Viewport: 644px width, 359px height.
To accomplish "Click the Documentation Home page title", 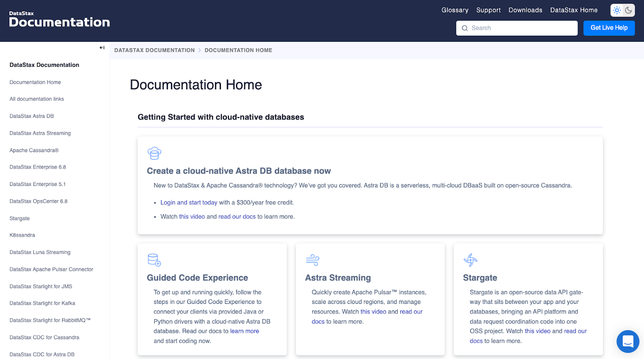I will [x=196, y=85].
